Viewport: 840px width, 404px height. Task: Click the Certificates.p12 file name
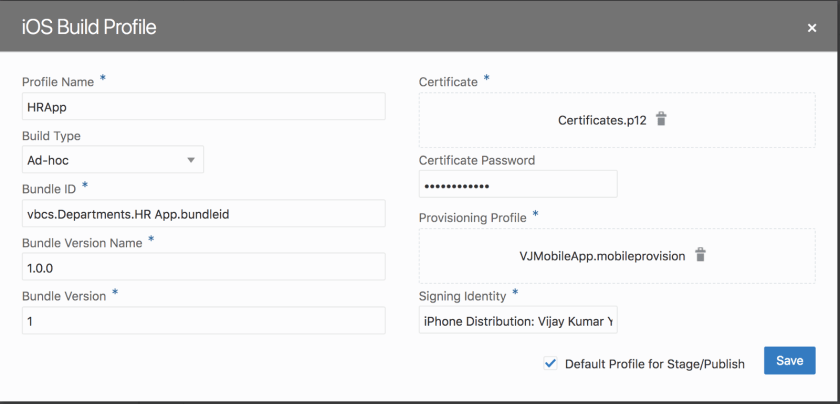pyautogui.click(x=602, y=120)
